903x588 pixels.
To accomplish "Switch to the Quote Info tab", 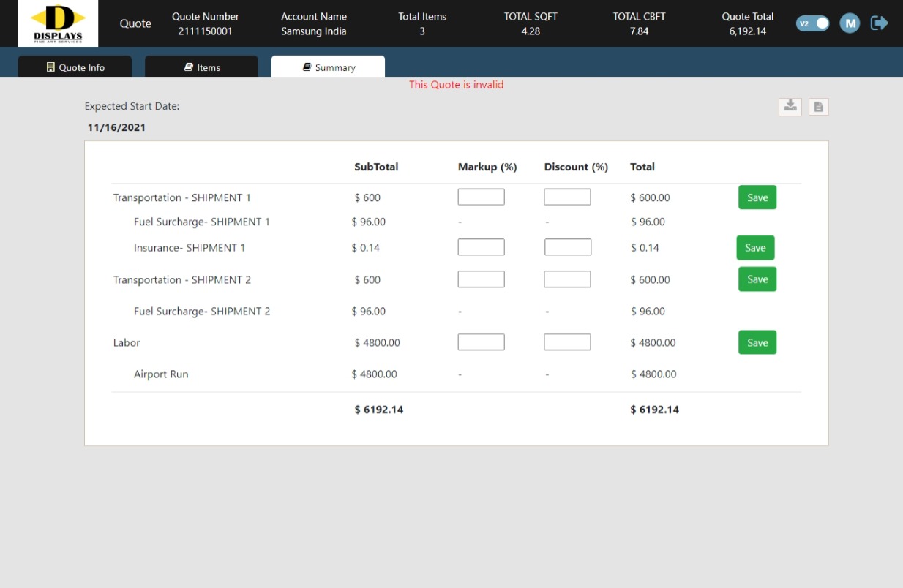I will (x=75, y=67).
